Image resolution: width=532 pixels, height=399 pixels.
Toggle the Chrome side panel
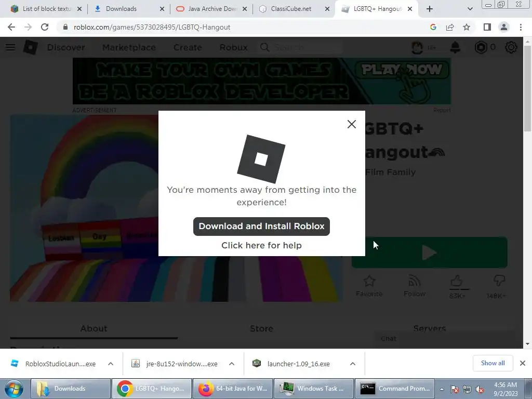(x=487, y=27)
